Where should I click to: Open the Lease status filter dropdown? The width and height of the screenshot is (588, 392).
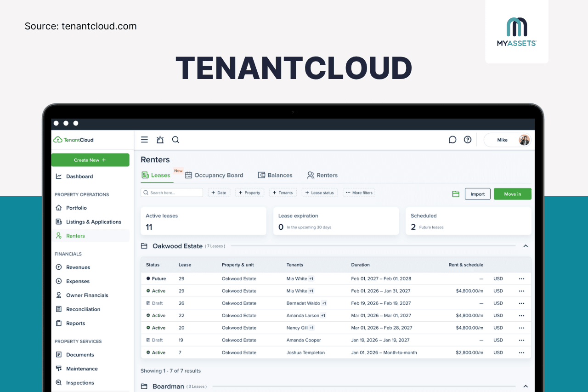[320, 193]
